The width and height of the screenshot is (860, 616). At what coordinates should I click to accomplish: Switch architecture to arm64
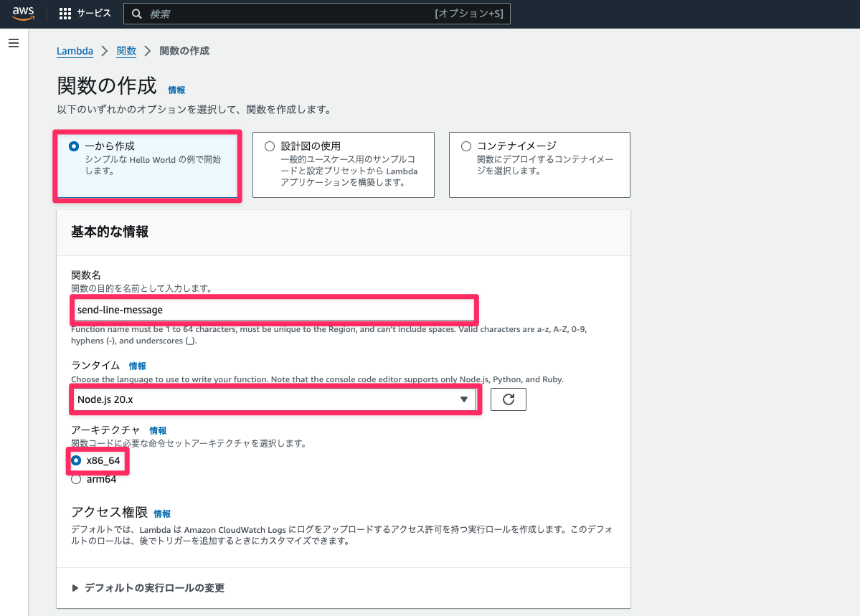(75, 479)
